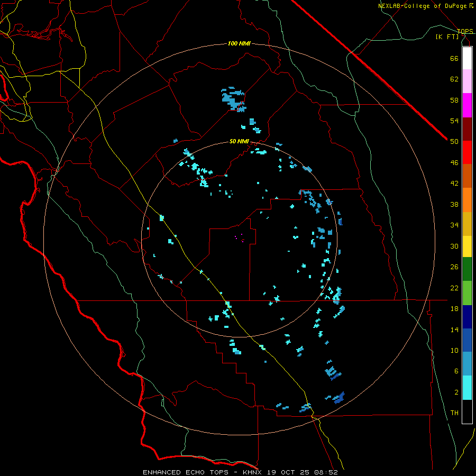Click the '30' legend value
The image size is (476, 476).
coord(454,246)
